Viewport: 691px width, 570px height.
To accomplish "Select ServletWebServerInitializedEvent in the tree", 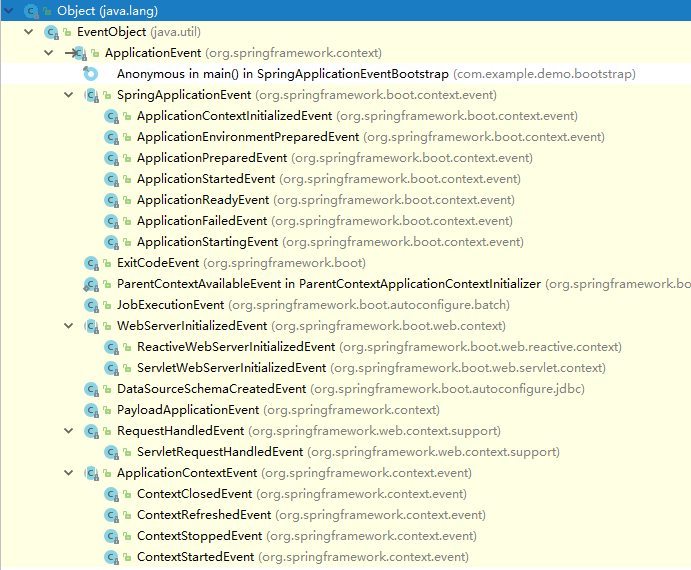I will (231, 368).
